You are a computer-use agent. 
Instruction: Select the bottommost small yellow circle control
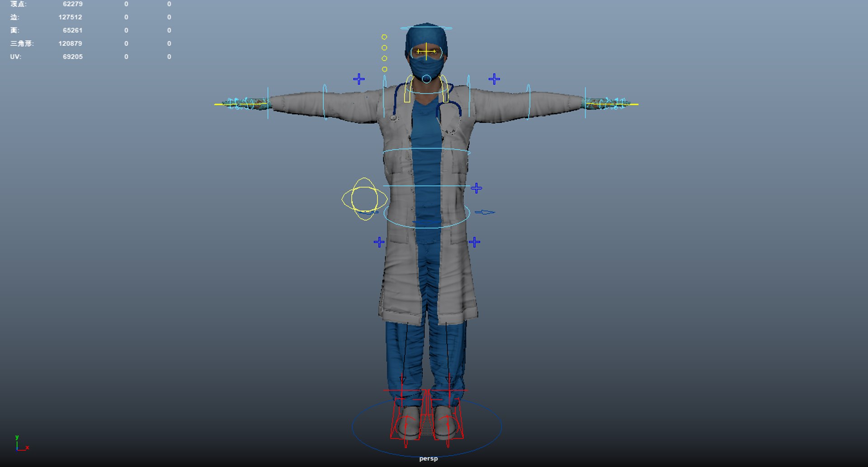[385, 69]
